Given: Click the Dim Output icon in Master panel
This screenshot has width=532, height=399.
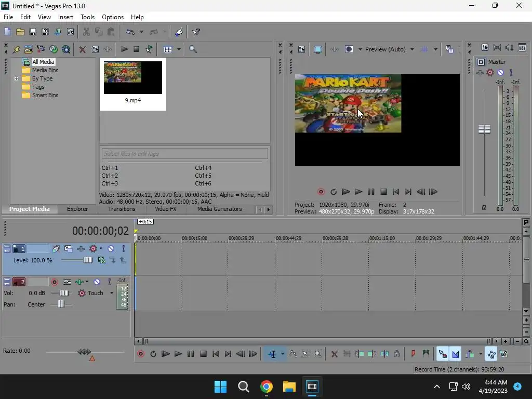Looking at the screenshot, I should [x=510, y=47].
